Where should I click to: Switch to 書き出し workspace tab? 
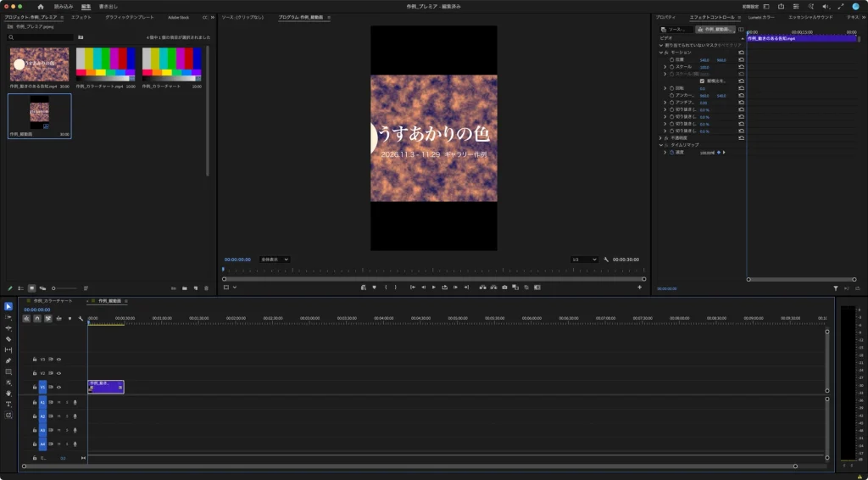tap(108, 7)
